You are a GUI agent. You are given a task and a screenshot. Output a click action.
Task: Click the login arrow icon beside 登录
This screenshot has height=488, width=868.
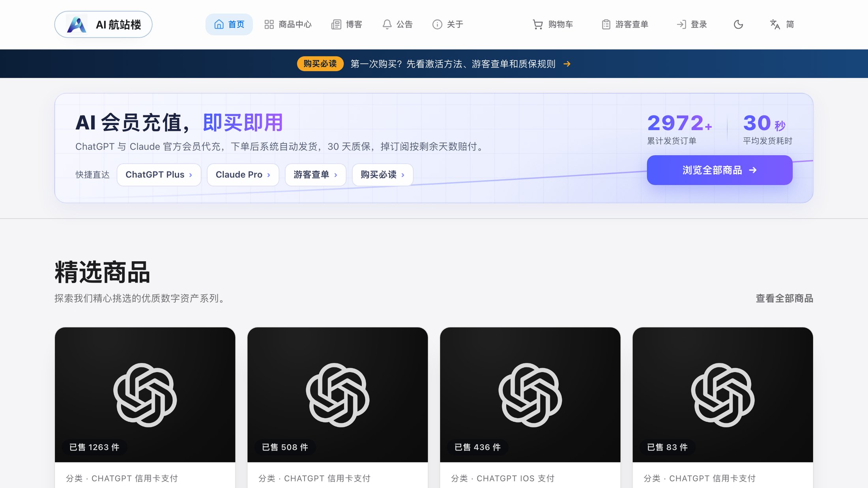(681, 24)
